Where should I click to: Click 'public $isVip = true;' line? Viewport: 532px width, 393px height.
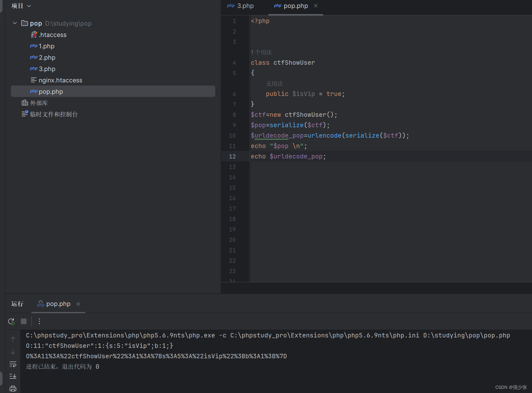[305, 94]
